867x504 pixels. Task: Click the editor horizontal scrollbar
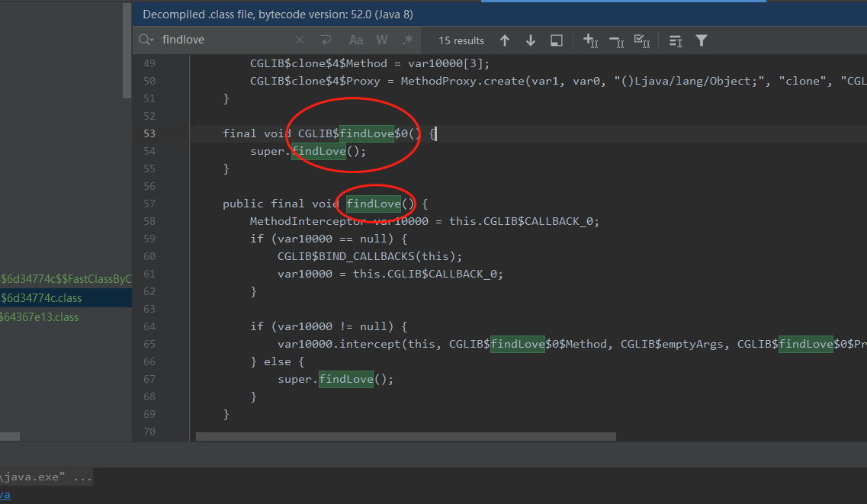point(406,437)
